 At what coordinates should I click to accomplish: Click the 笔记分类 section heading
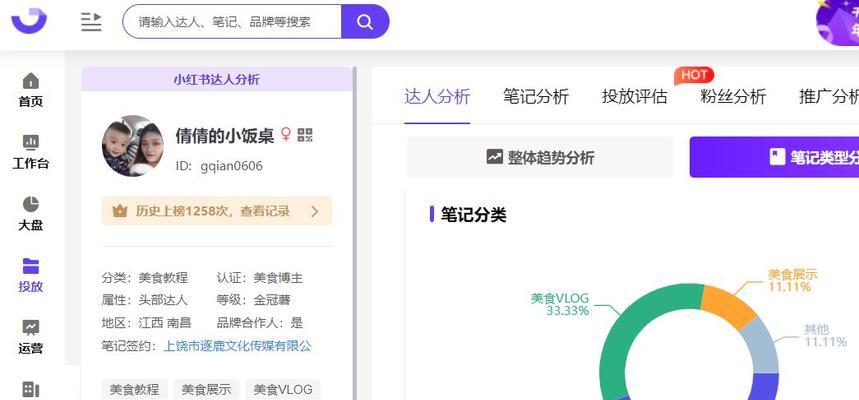pos(473,214)
